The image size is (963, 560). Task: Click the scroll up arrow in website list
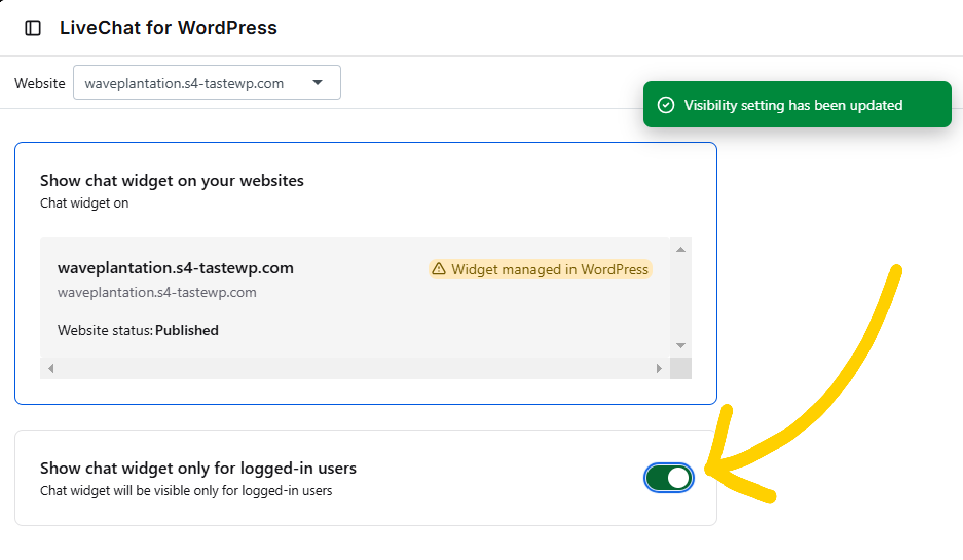click(681, 249)
